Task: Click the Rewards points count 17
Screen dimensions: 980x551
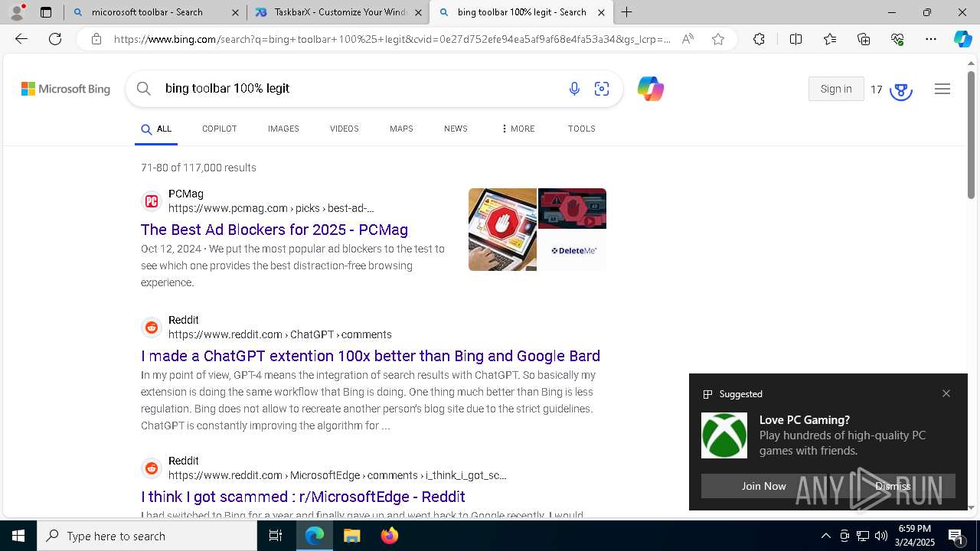Action: coord(877,90)
